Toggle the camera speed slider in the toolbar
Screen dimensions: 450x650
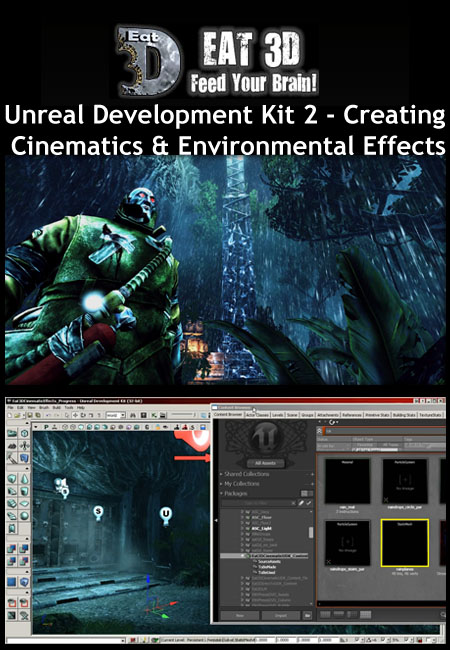click(x=182, y=415)
